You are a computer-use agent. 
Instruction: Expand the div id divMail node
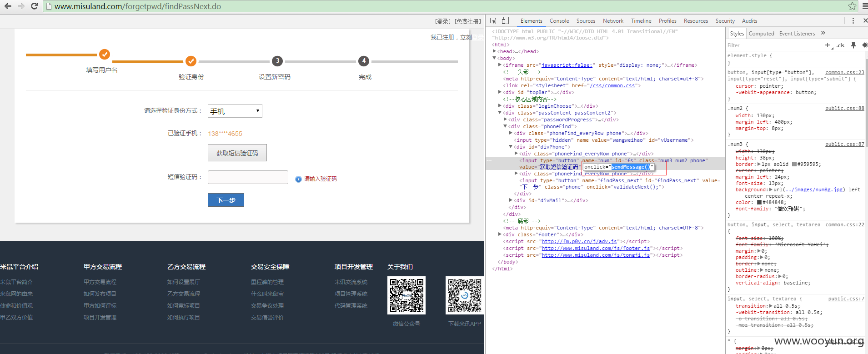pyautogui.click(x=511, y=200)
